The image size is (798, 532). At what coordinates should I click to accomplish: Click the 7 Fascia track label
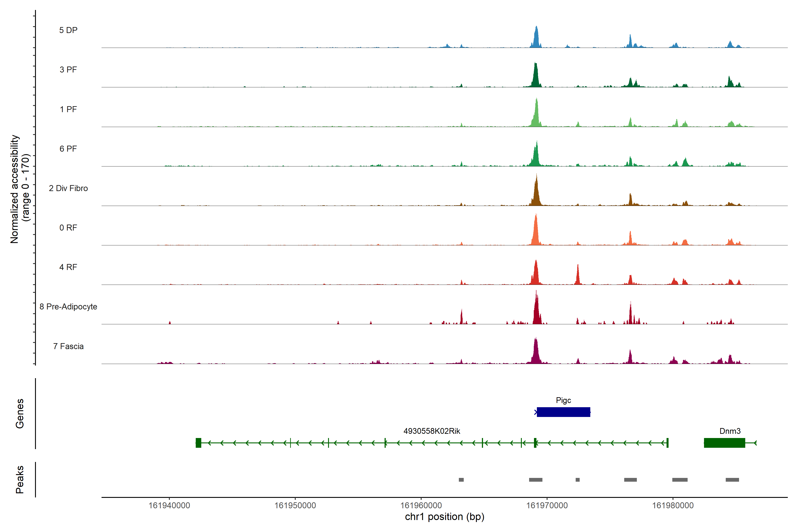[x=68, y=346]
